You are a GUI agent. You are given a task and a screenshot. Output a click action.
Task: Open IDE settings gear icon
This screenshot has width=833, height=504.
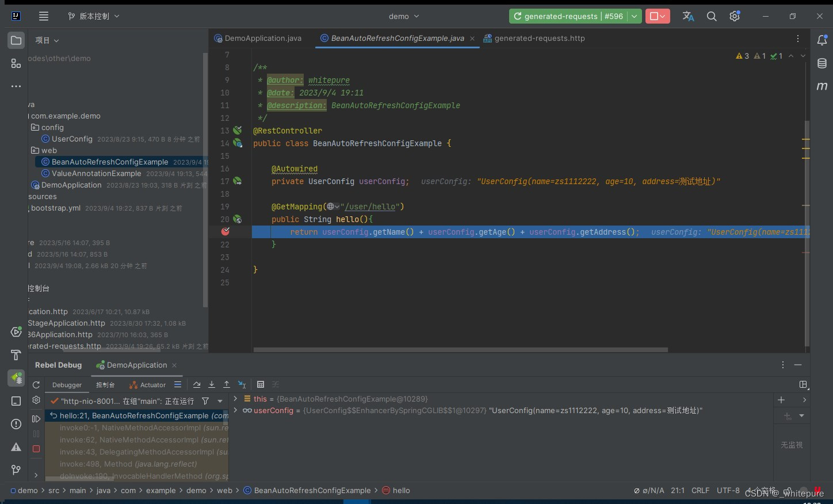click(x=735, y=16)
